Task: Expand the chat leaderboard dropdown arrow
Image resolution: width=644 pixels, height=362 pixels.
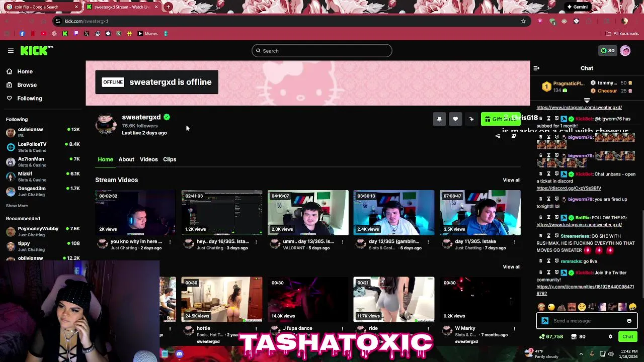Action: point(587,101)
